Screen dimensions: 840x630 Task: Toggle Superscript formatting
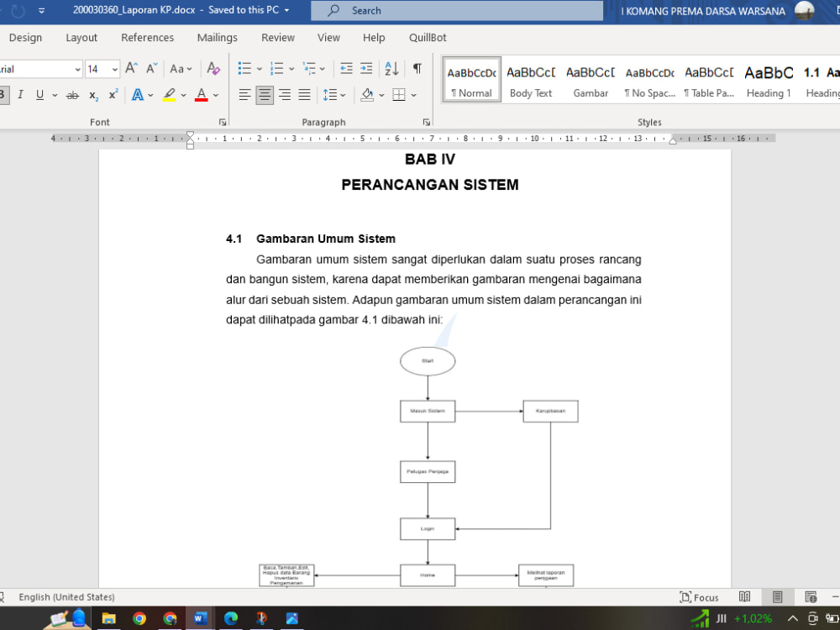[x=113, y=95]
